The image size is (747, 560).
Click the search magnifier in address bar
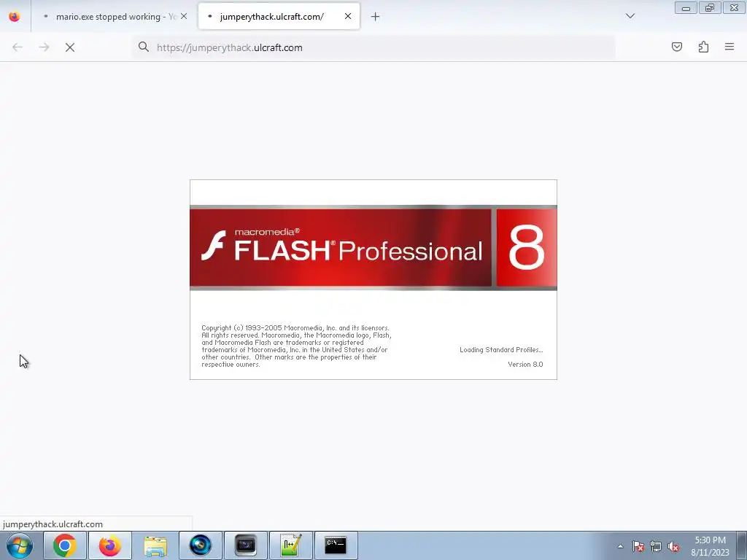coord(144,47)
